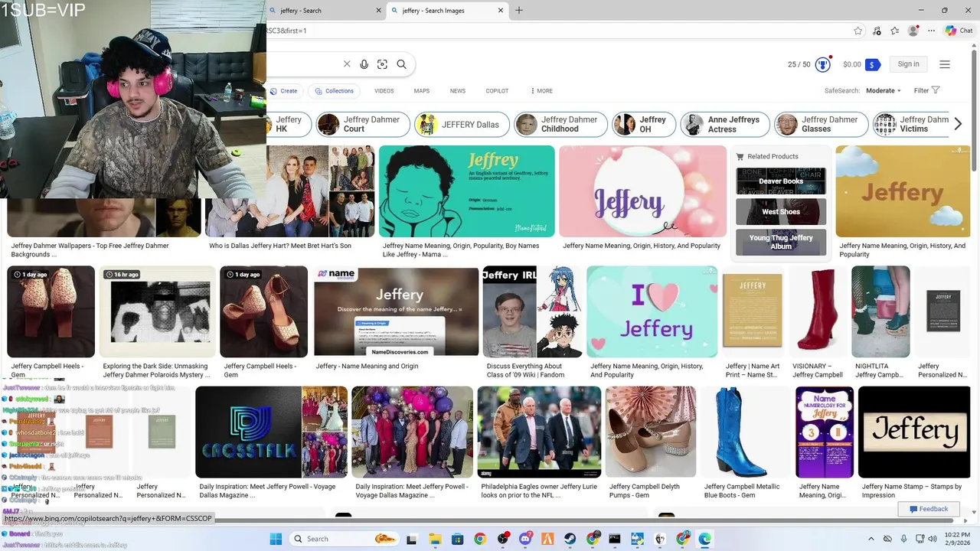Open the teal baby 'Jeffrey' name image
This screenshot has height=551, width=980.
(x=466, y=191)
